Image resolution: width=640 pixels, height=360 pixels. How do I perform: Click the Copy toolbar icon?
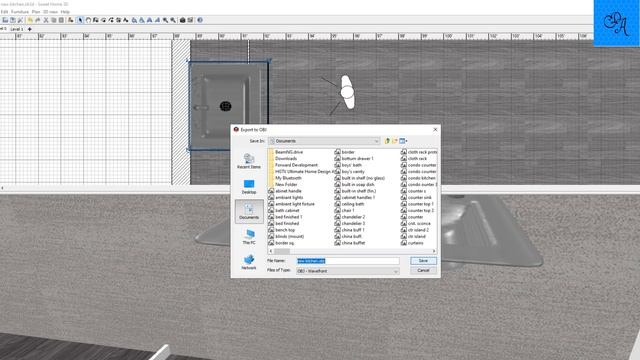click(53, 20)
